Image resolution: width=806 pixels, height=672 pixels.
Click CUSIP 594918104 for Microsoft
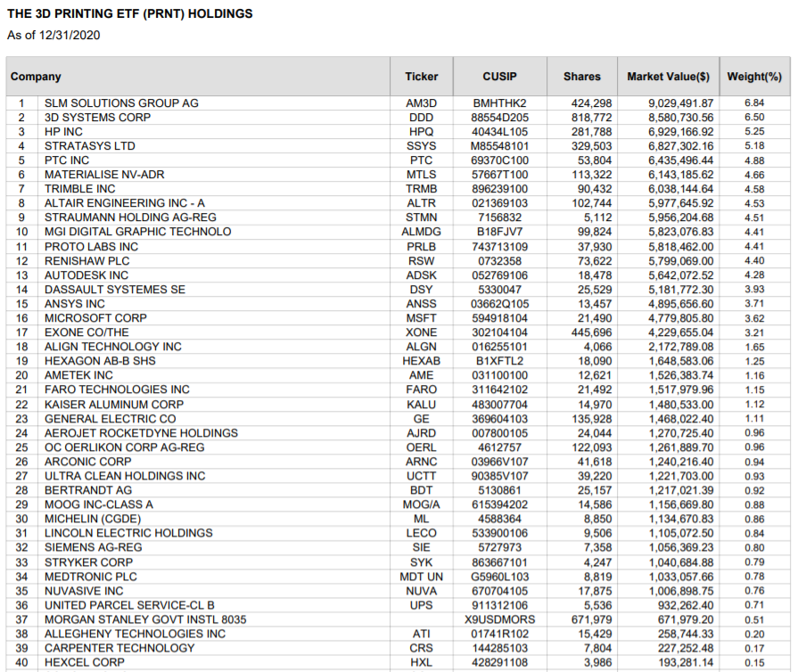499,318
